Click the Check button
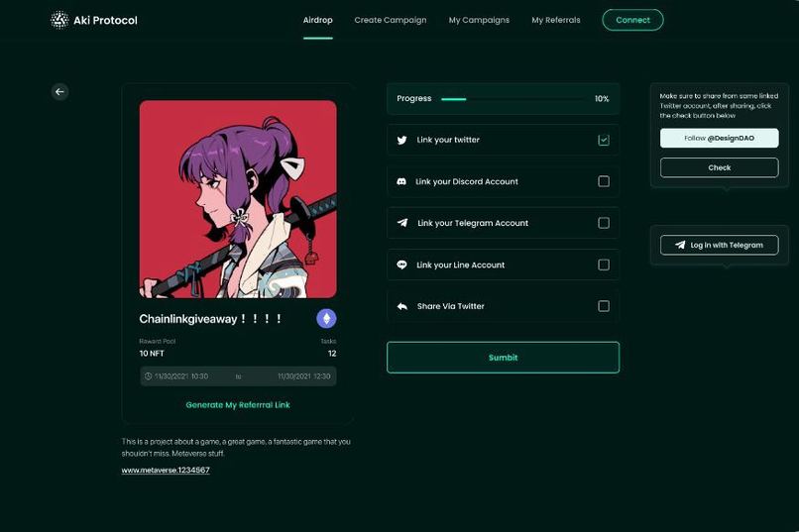This screenshot has height=532, width=799. pyautogui.click(x=719, y=167)
